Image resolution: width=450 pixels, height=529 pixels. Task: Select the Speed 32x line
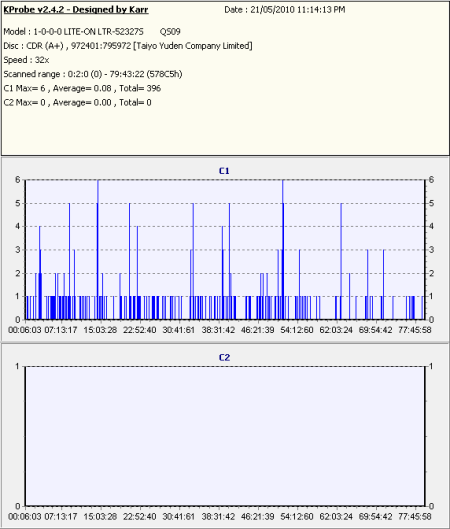tap(26, 60)
